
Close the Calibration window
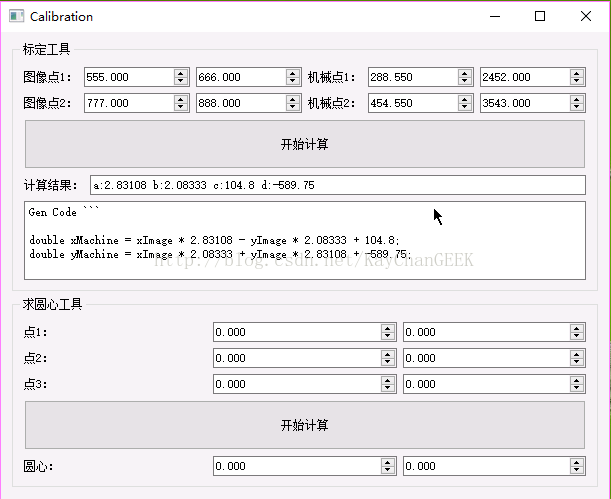pos(586,16)
